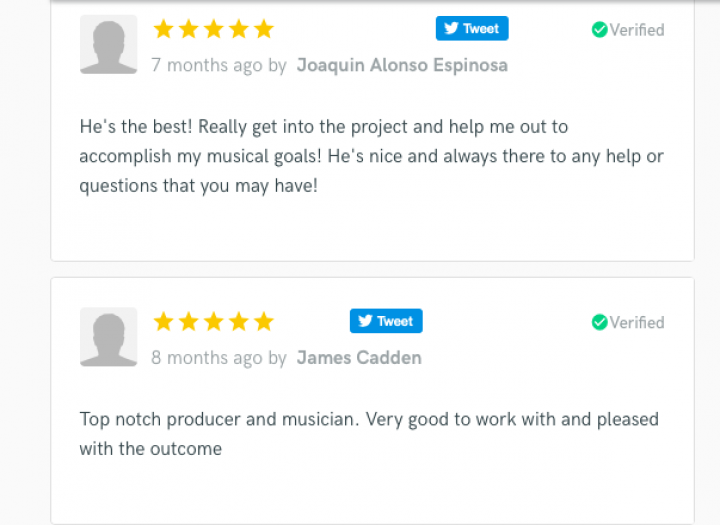Click green Verified checkmark on James's review
720x525 pixels.
[599, 322]
